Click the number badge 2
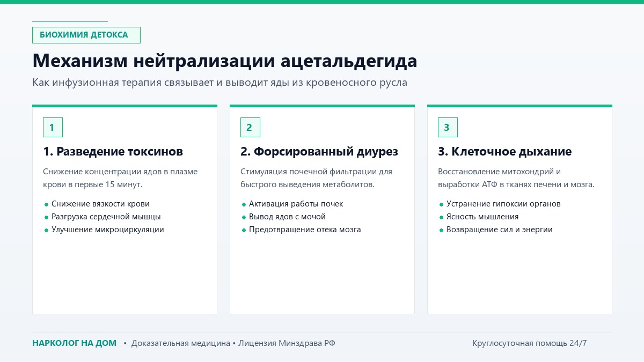 pos(250,128)
